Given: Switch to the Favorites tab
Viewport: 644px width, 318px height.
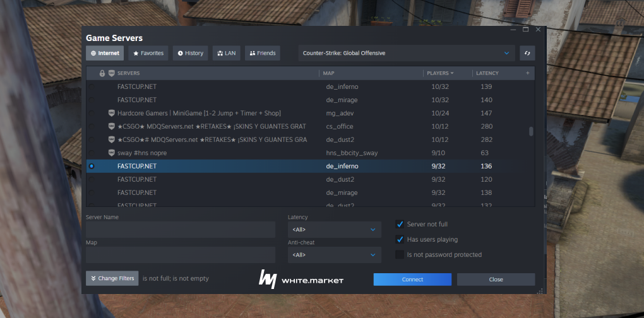Looking at the screenshot, I should [x=148, y=54].
